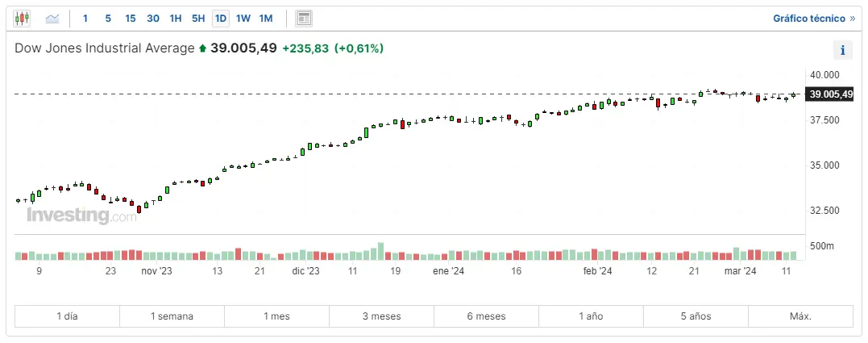Switch to the 1H interval
Image resolution: width=868 pixels, height=343 pixels.
click(176, 18)
